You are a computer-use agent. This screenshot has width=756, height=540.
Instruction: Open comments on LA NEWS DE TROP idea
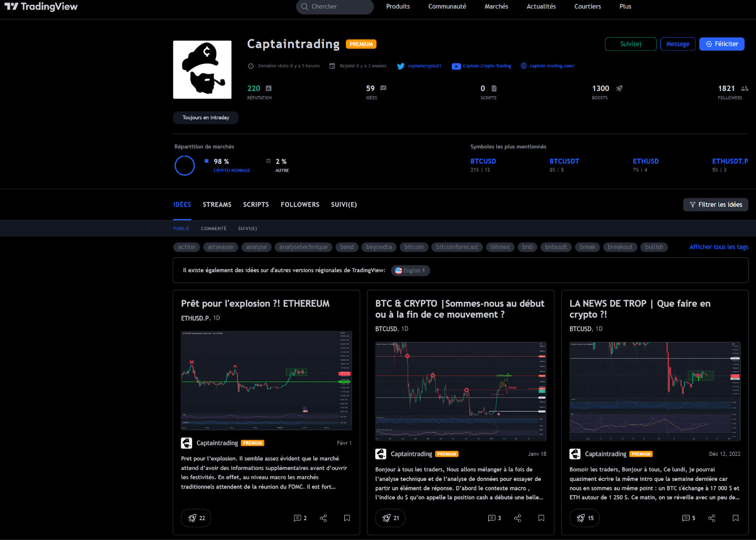tap(688, 518)
